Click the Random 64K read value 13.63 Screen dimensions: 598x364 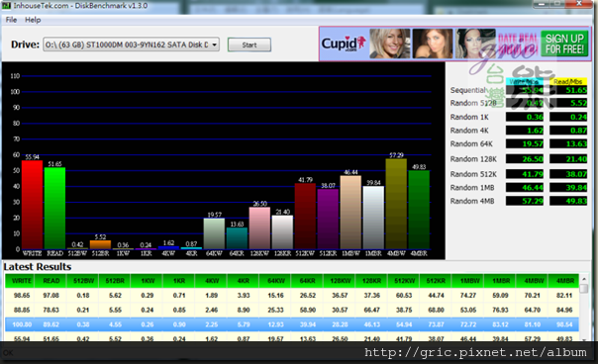[568, 143]
